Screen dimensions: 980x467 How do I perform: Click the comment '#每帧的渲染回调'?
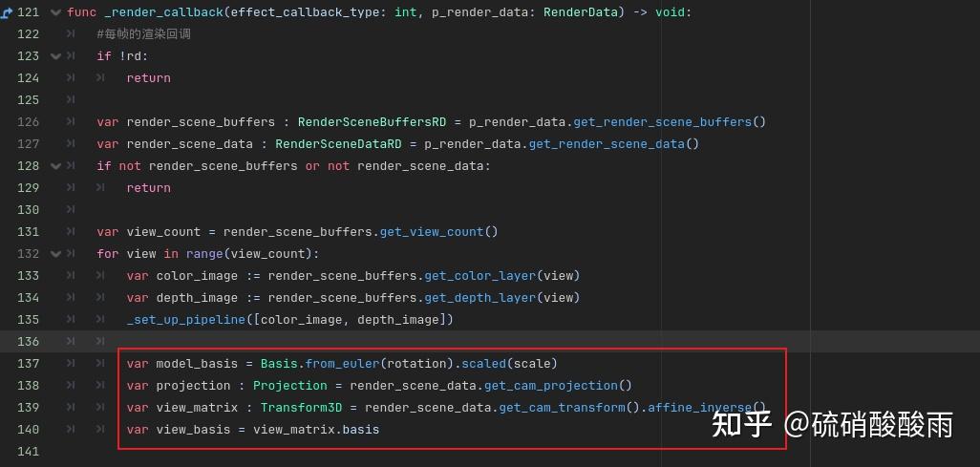tap(143, 34)
